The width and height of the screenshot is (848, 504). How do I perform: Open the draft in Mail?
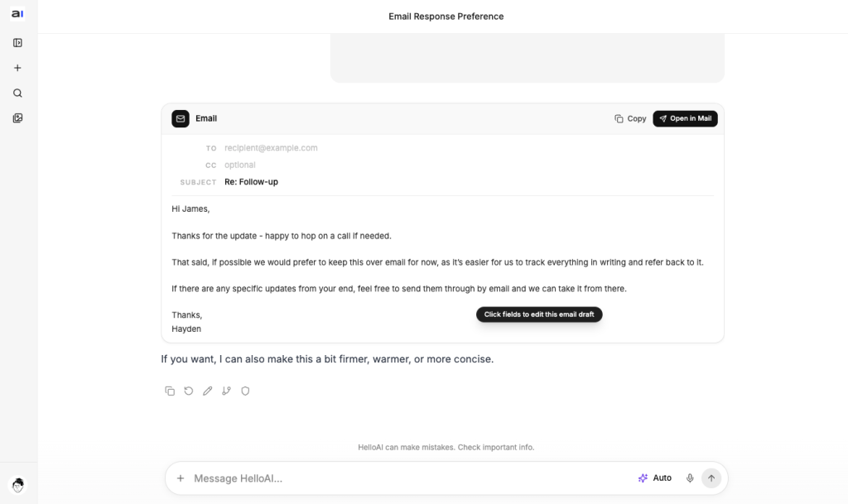coord(685,119)
